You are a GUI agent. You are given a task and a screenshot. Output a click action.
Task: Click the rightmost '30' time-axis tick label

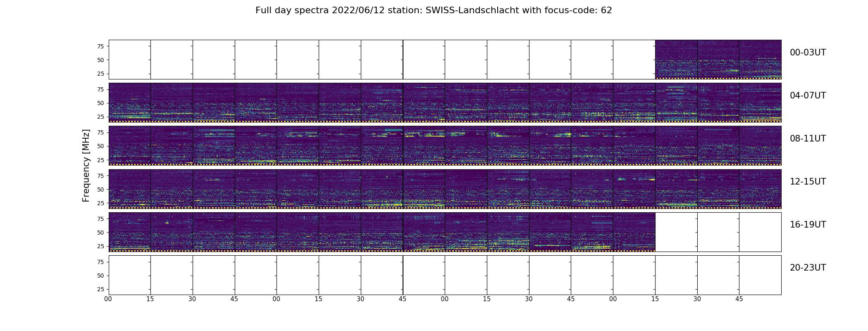697,299
